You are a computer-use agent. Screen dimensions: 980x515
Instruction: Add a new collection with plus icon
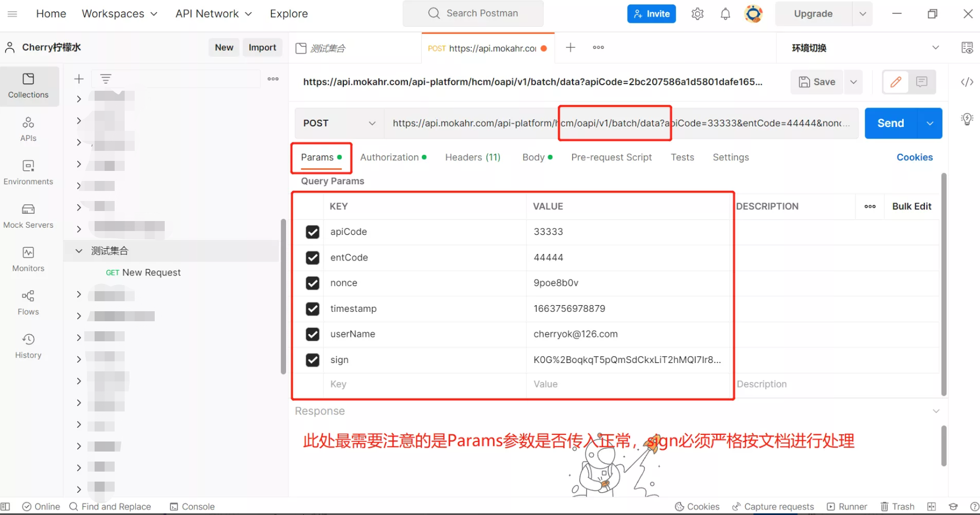pos(79,79)
